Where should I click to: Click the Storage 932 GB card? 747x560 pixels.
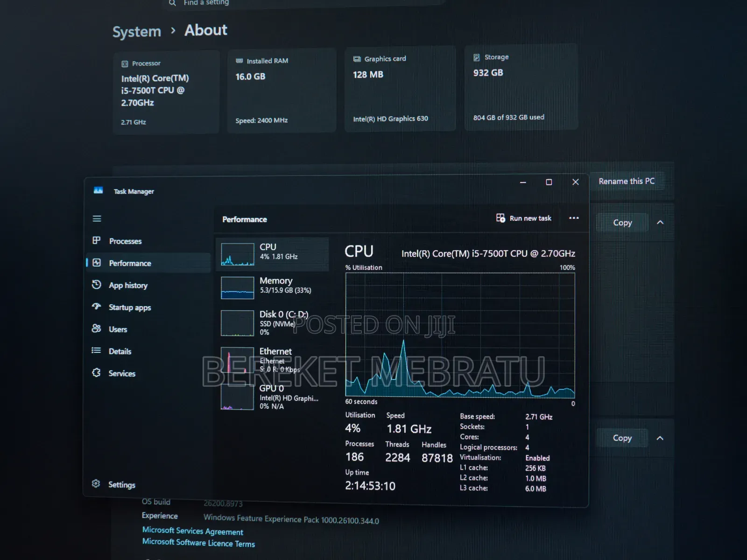(521, 87)
